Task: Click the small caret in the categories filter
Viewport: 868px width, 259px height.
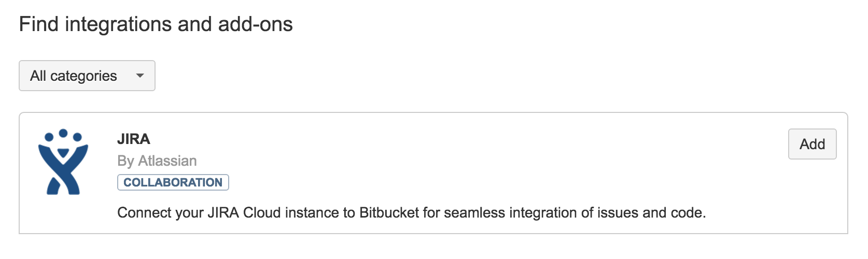Action: pos(139,76)
